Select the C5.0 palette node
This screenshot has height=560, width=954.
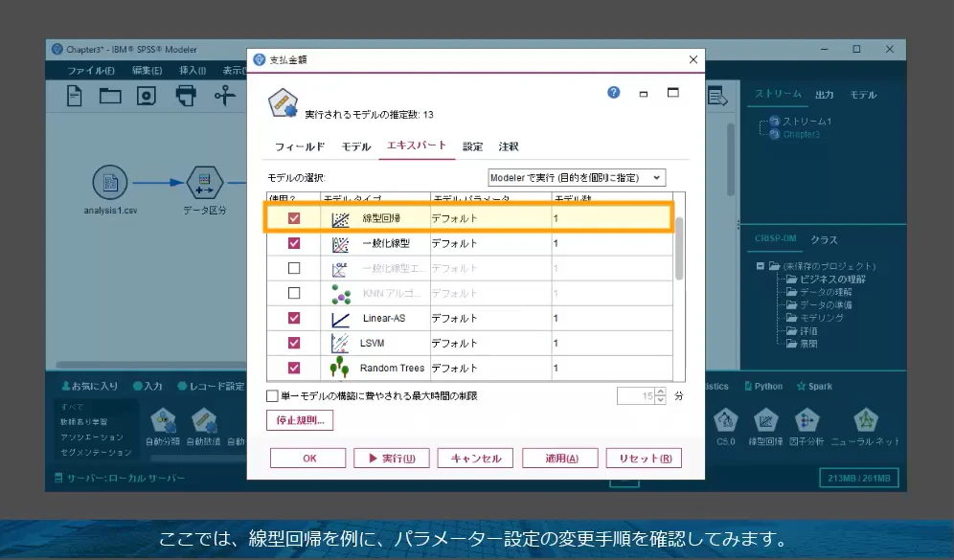[726, 421]
